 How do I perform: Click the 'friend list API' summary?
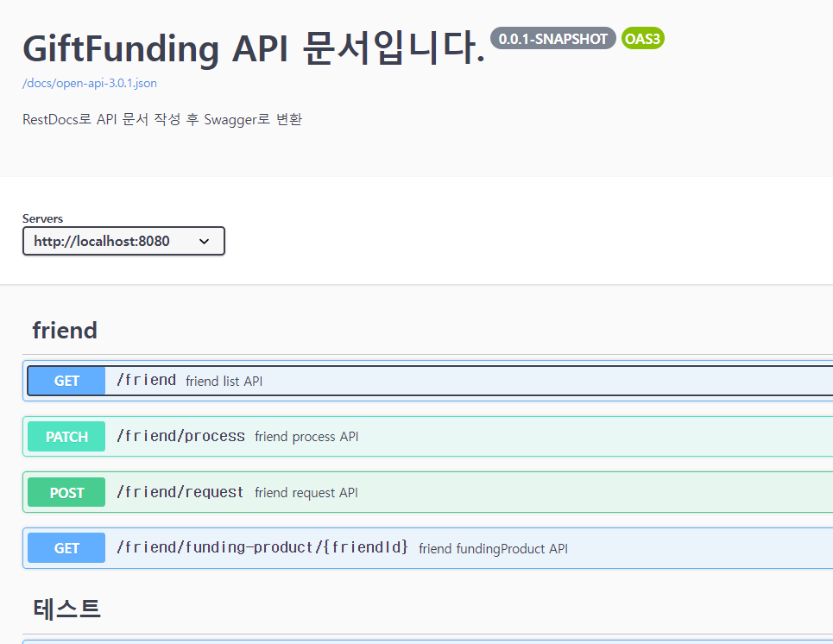224,381
